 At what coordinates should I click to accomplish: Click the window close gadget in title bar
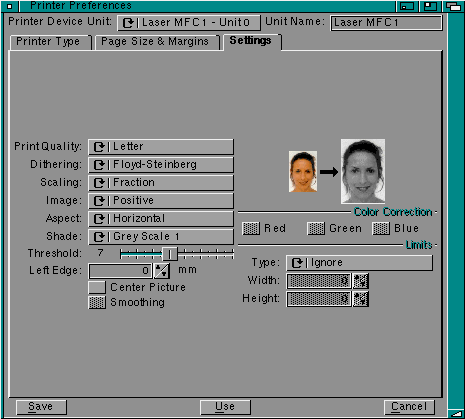coord(10,6)
